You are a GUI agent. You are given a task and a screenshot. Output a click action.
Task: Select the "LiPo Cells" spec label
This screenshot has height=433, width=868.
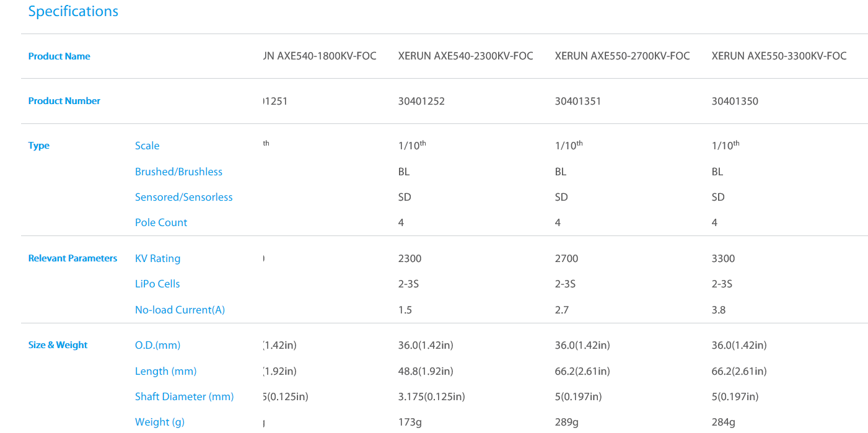157,284
